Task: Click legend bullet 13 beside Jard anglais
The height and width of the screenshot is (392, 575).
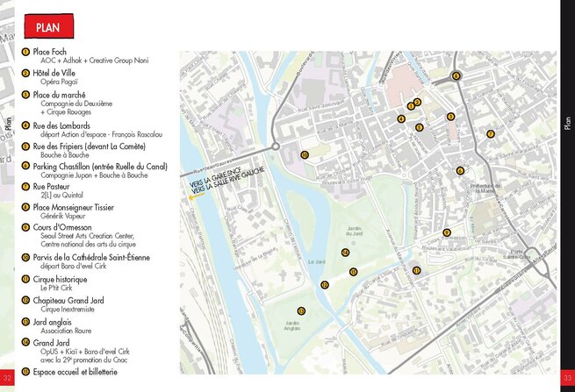Action: tap(25, 322)
